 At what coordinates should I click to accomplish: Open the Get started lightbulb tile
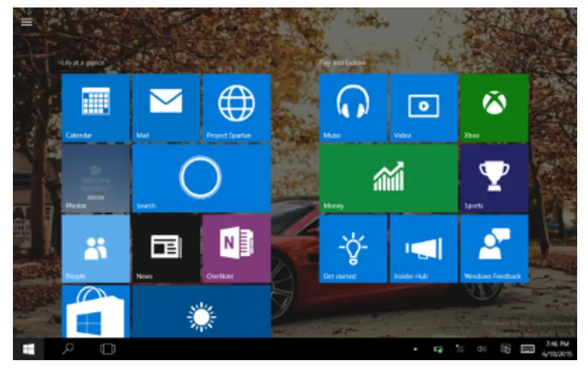[353, 248]
